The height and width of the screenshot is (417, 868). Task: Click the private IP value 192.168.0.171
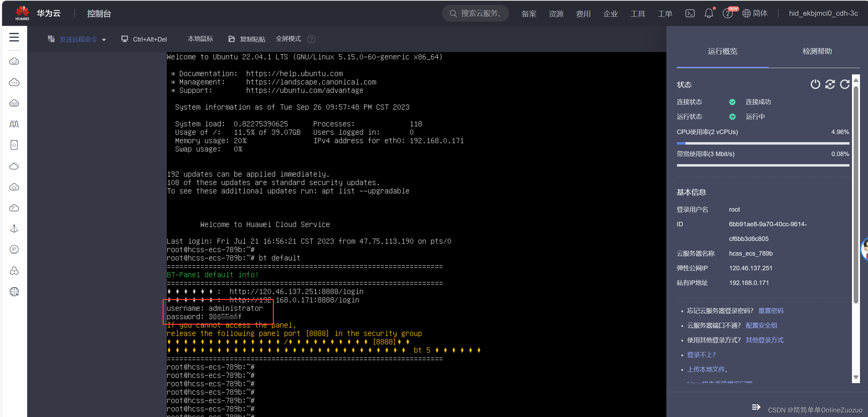coord(749,283)
